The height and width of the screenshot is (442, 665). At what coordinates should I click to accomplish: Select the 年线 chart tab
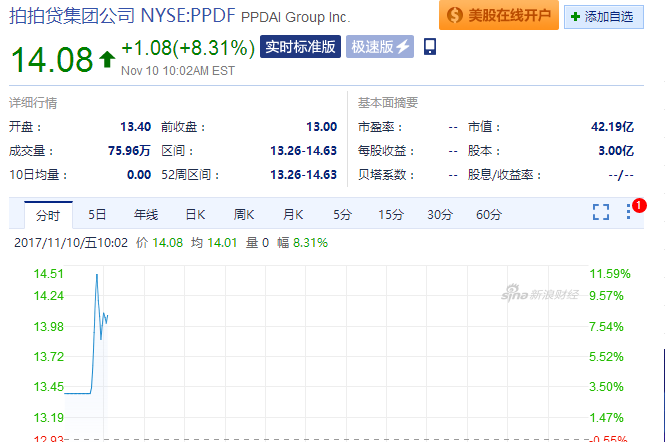[x=146, y=215]
